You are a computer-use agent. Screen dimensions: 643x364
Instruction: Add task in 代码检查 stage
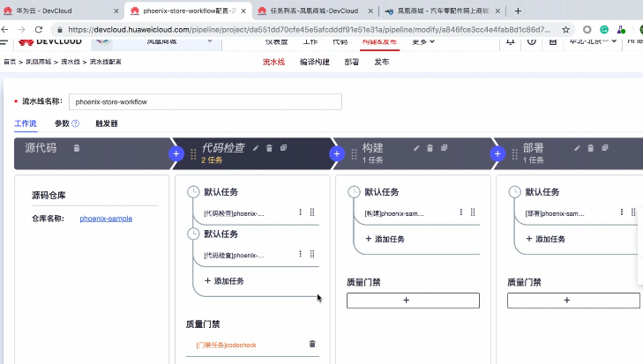click(224, 281)
